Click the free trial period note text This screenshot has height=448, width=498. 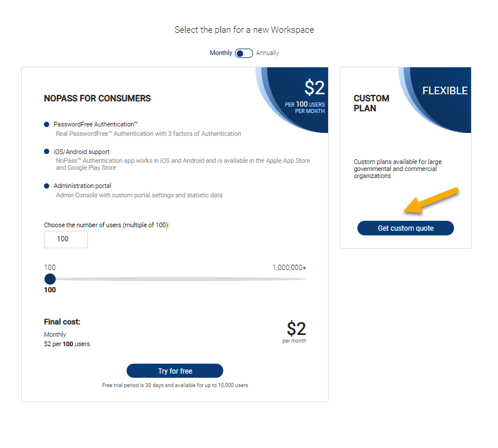[x=175, y=385]
